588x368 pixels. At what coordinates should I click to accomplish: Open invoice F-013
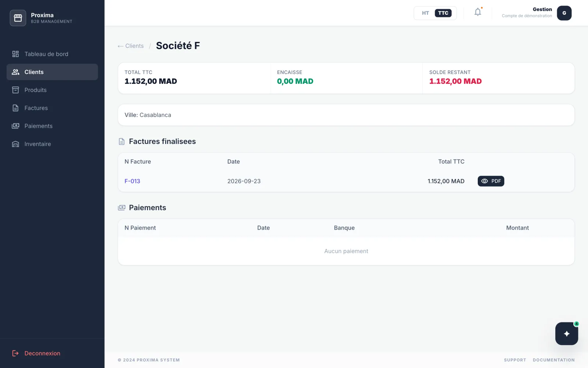point(132,181)
